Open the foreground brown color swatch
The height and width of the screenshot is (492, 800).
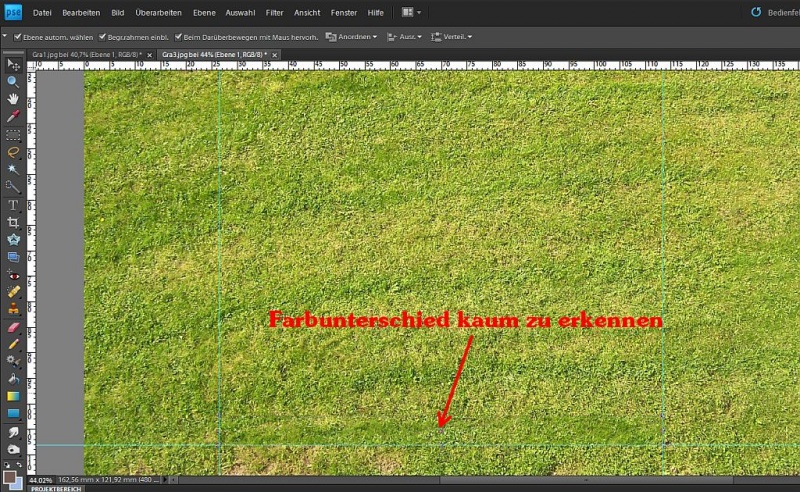point(9,477)
